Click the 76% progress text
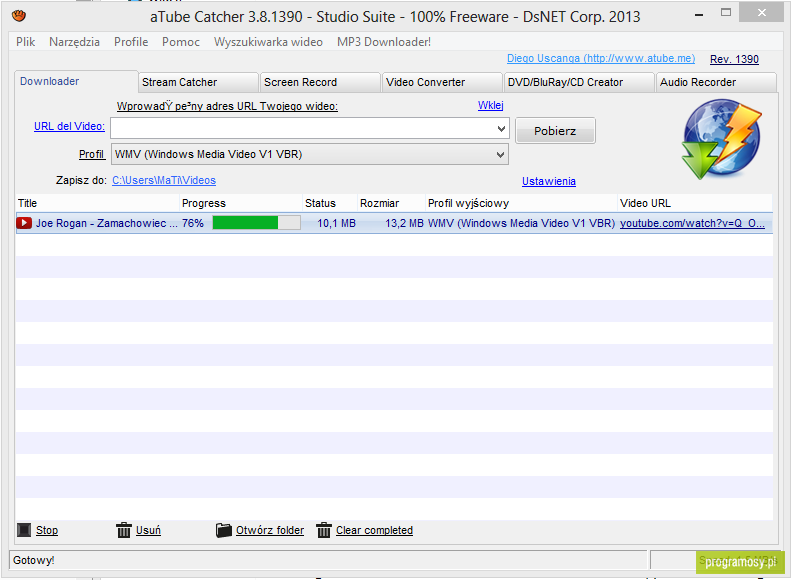Image resolution: width=791 pixels, height=580 pixels. pos(193,223)
